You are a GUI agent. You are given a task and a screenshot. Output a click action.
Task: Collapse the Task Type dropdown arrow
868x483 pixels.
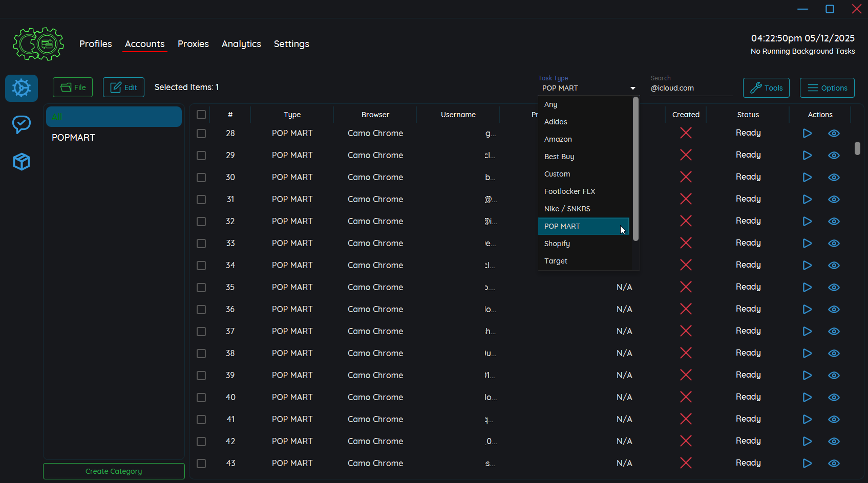point(633,89)
